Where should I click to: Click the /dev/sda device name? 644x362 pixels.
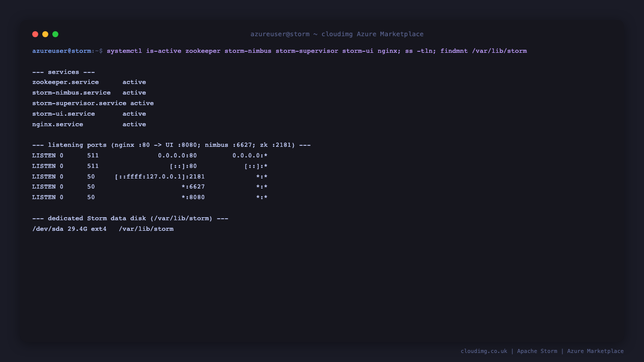48,229
